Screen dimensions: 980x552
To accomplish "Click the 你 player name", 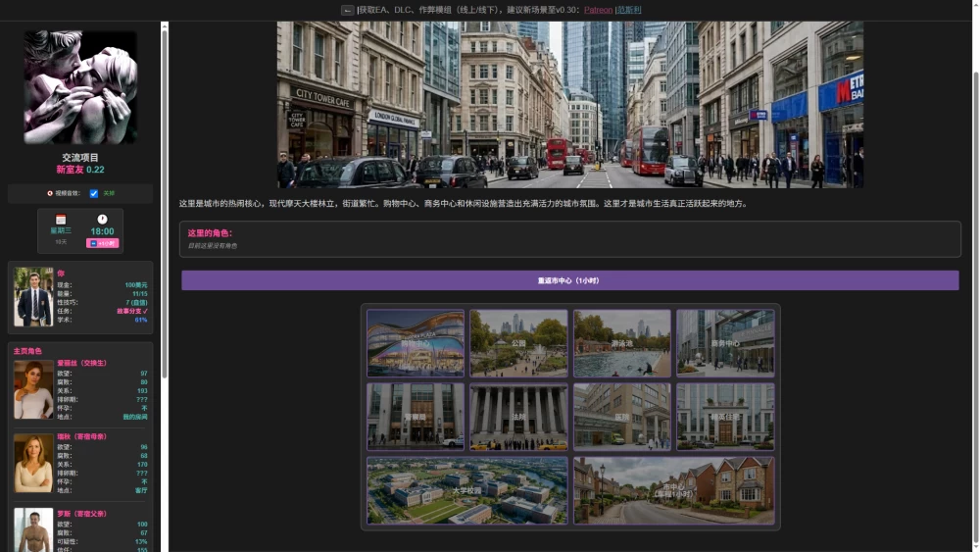I will coord(61,274).
